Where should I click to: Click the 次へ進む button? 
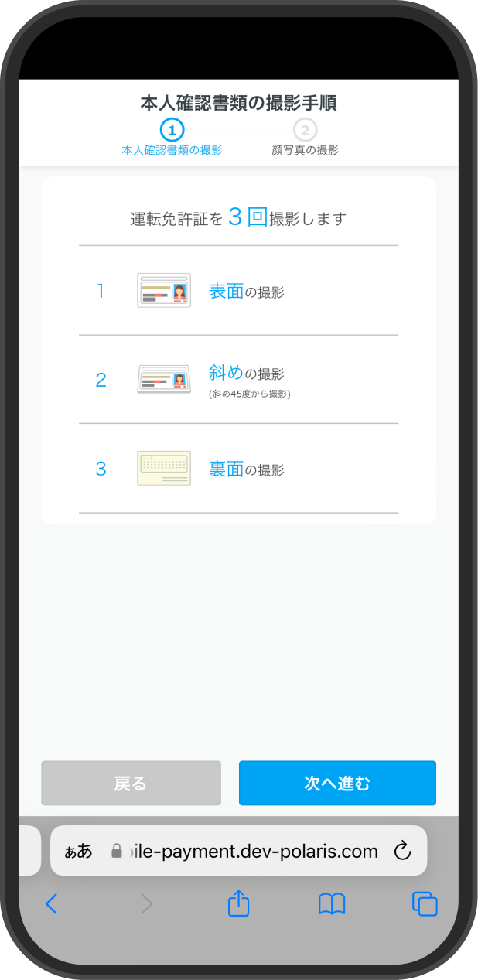pyautogui.click(x=337, y=783)
